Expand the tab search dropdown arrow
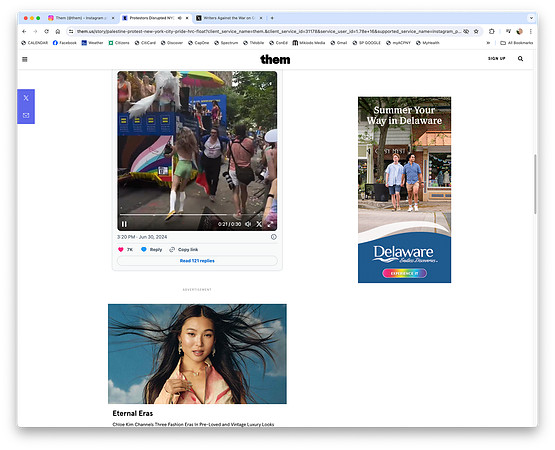The height and width of the screenshot is (450, 555). click(x=531, y=18)
